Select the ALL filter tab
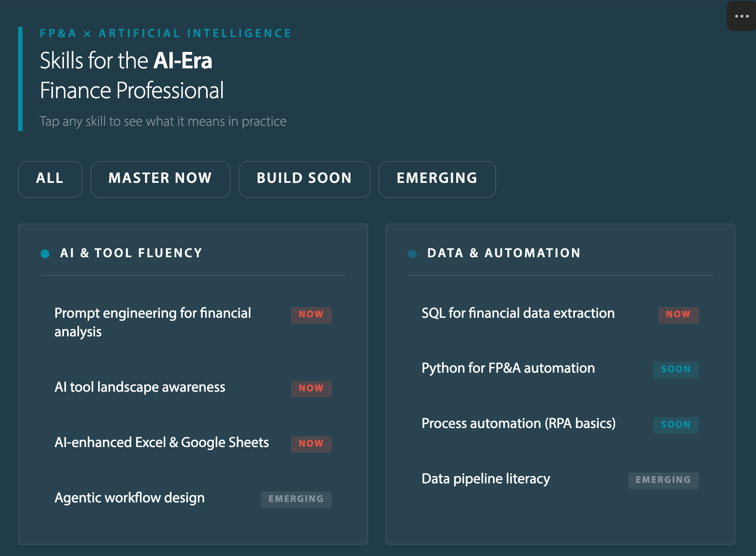 (50, 179)
